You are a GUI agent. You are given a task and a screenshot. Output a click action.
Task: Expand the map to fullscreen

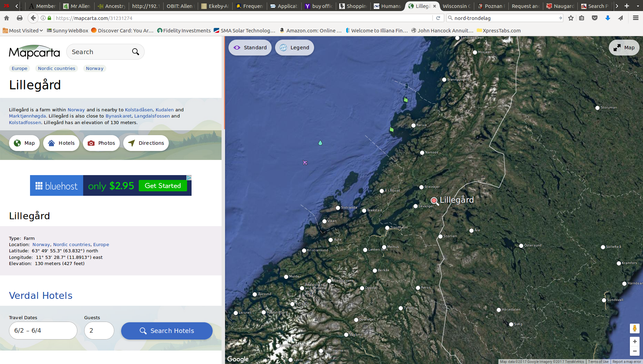[x=624, y=48]
